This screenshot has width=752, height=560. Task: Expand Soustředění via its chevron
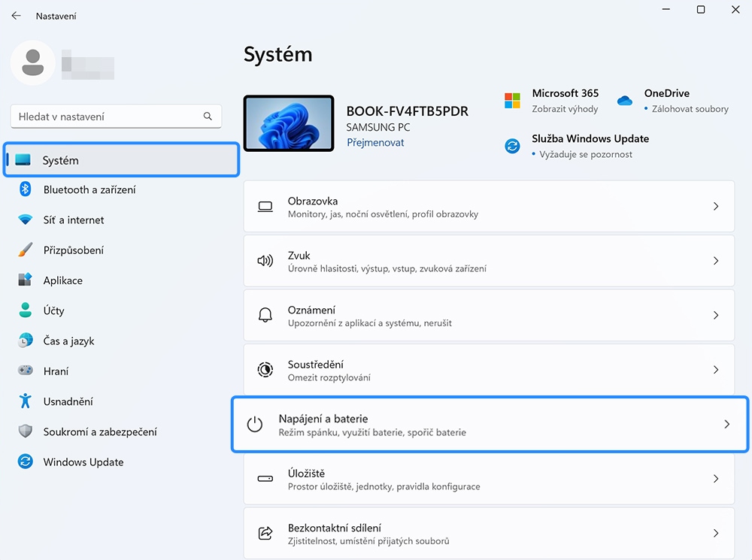[x=716, y=370]
